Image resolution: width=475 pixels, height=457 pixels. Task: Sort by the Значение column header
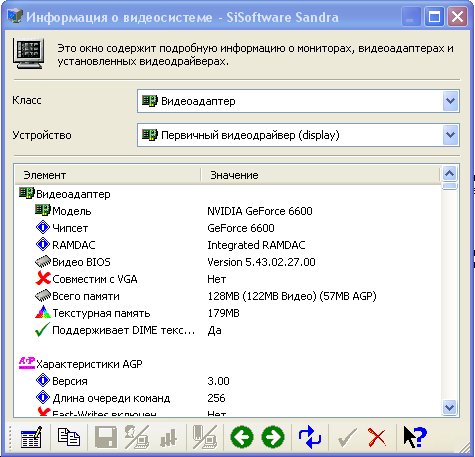(x=321, y=175)
